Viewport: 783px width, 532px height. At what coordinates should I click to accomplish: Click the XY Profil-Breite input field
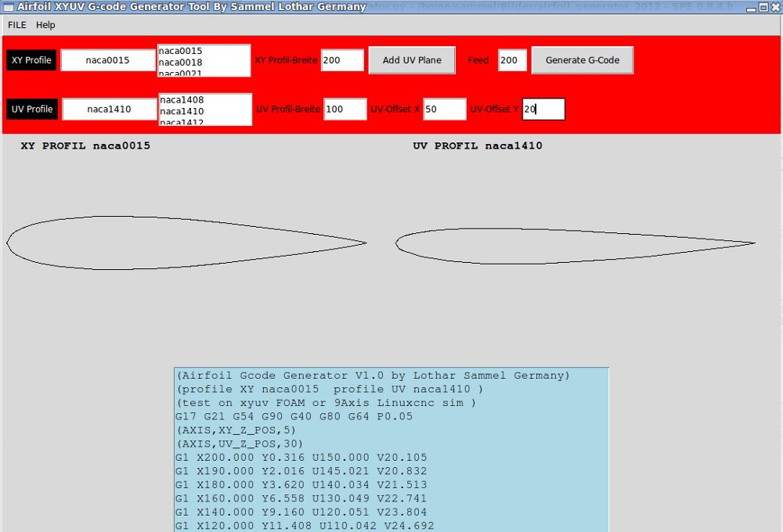point(342,59)
